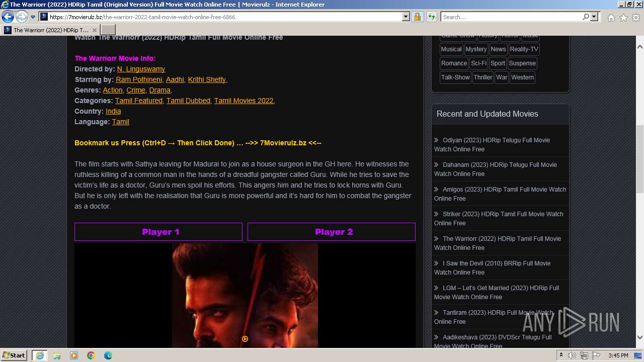Refresh the page with the reload icon
644x362 pixels.
point(431,17)
